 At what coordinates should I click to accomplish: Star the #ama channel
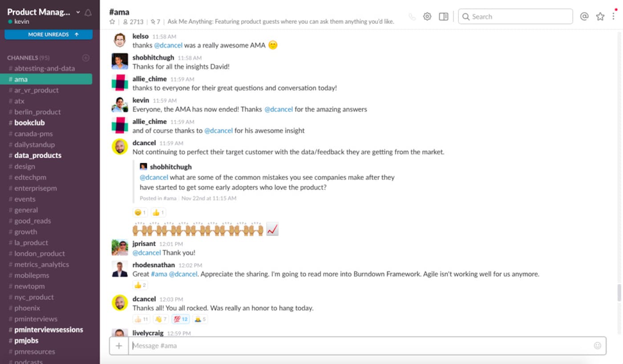[x=112, y=20]
